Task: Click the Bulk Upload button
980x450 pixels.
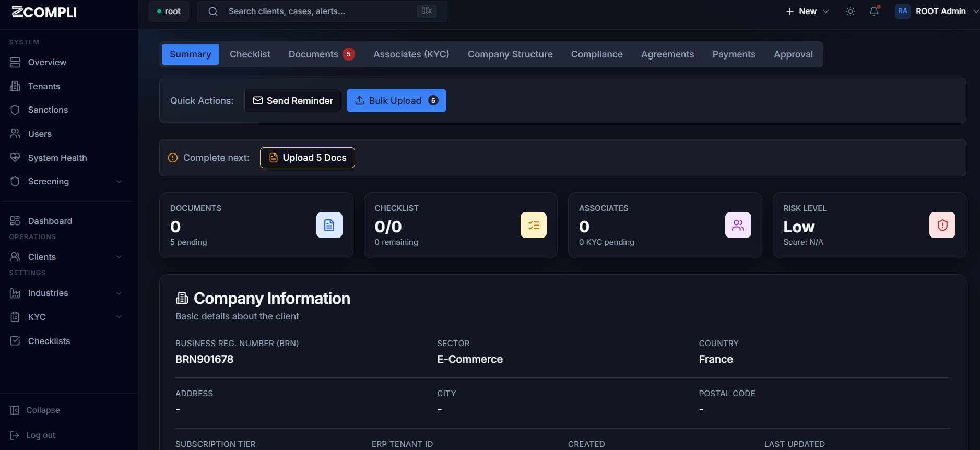Action: [x=396, y=101]
